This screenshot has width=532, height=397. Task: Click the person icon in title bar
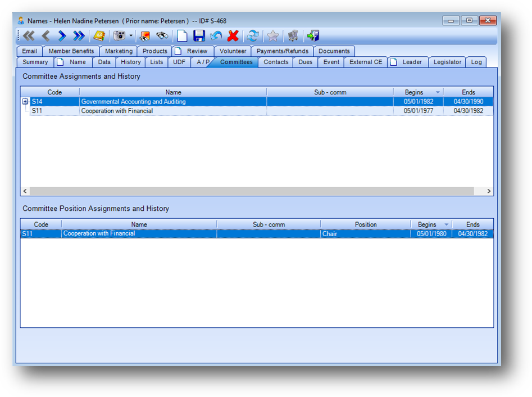[x=21, y=21]
